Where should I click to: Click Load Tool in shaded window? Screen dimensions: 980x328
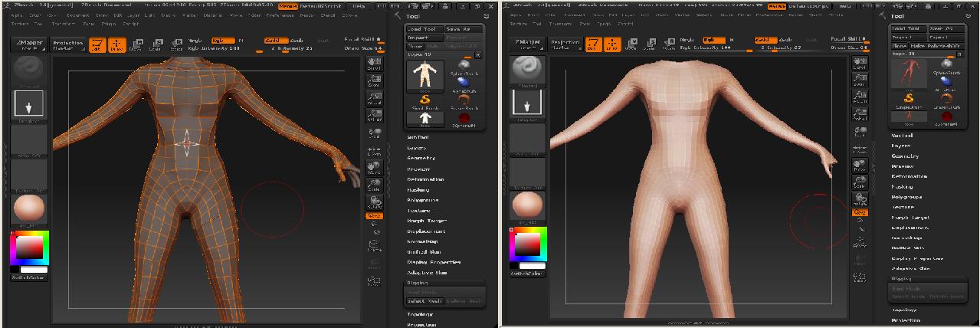tap(908, 29)
